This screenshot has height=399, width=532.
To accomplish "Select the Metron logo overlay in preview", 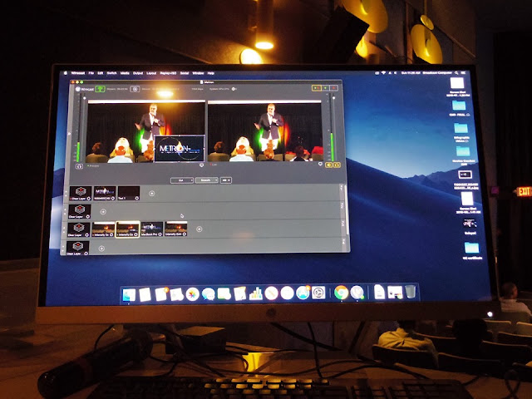I will tap(180, 148).
